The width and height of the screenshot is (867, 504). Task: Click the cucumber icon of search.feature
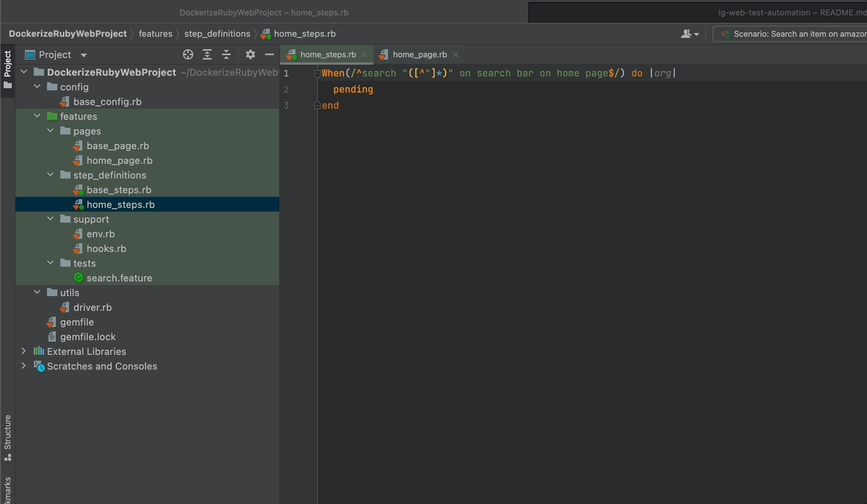pos(79,278)
